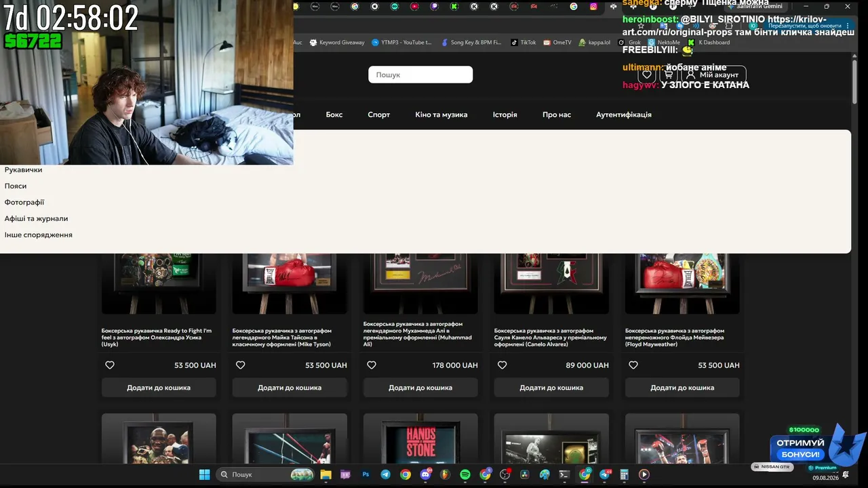Open the shopping cart icon in header
868x488 pixels.
pos(669,75)
